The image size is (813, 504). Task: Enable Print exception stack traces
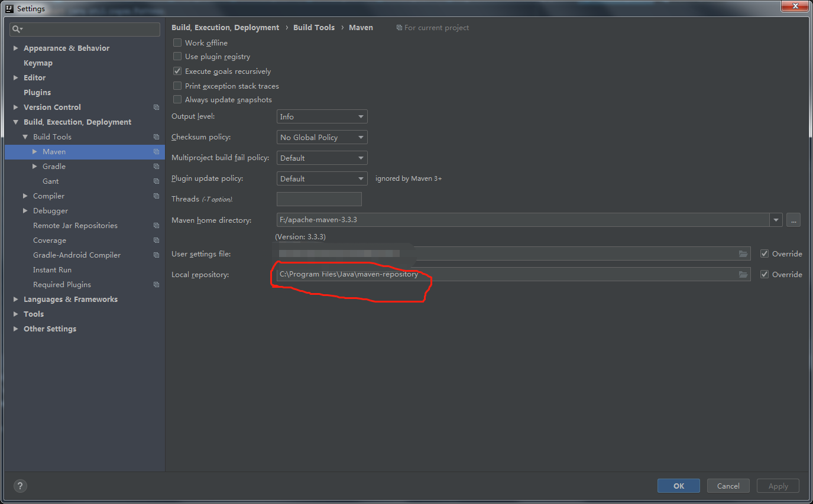coord(177,86)
